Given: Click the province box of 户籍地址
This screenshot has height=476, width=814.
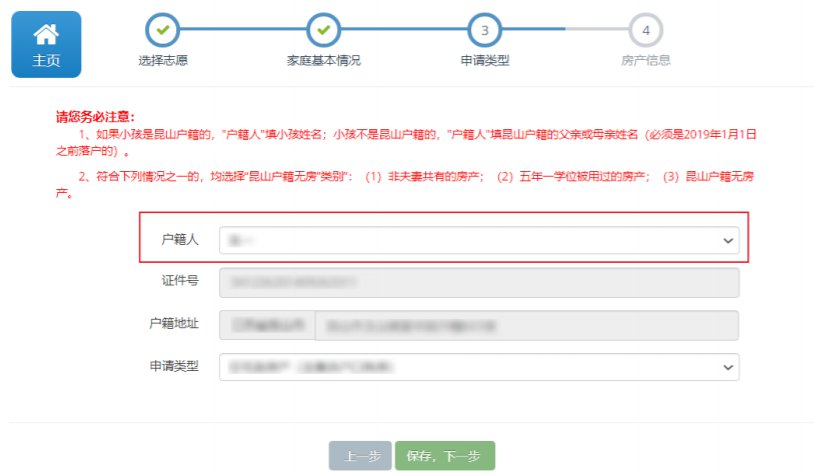Looking at the screenshot, I should (x=265, y=325).
